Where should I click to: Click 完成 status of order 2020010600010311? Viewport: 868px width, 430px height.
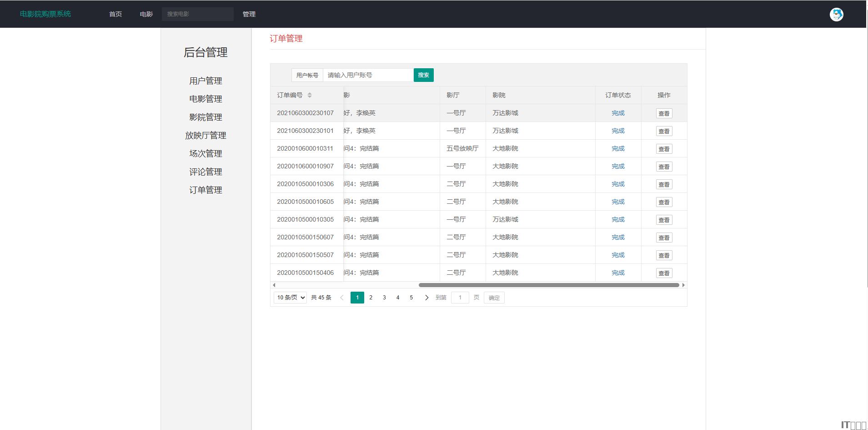(x=618, y=149)
